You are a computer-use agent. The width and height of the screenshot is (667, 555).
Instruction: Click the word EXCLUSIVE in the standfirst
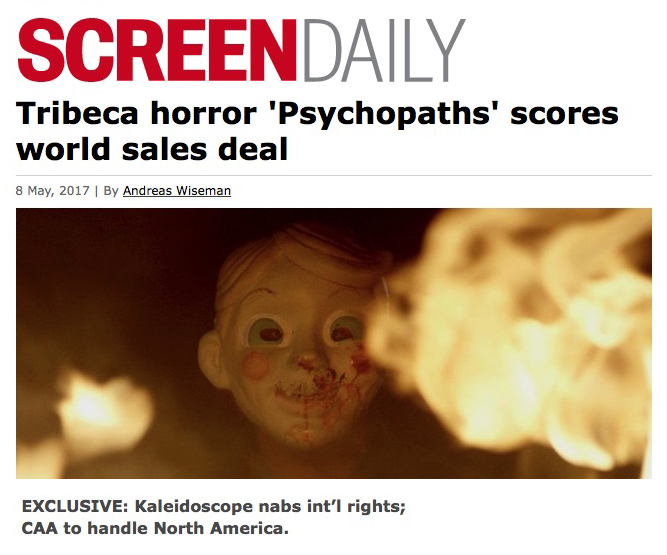(x=74, y=507)
